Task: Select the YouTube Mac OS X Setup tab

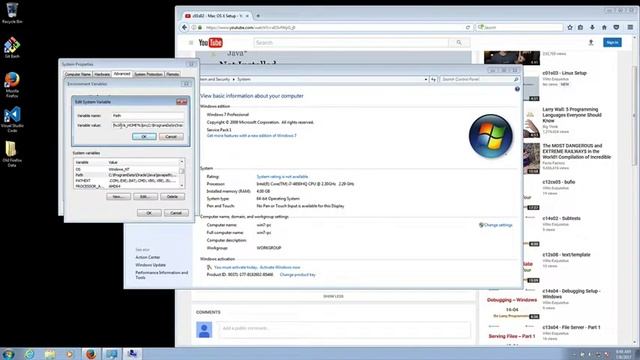Action: pyautogui.click(x=216, y=16)
